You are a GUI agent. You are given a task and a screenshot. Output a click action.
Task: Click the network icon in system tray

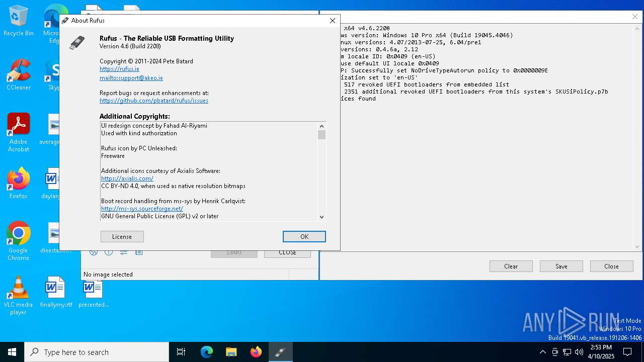click(567, 352)
